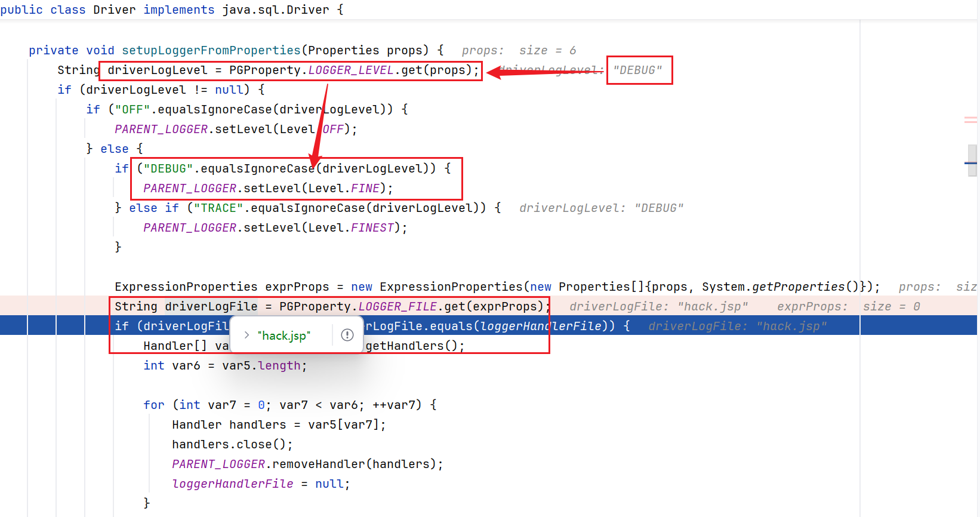Click the driverLogLevel: "DEBUG" hint on TRACE line
The image size is (980, 517).
pyautogui.click(x=601, y=208)
